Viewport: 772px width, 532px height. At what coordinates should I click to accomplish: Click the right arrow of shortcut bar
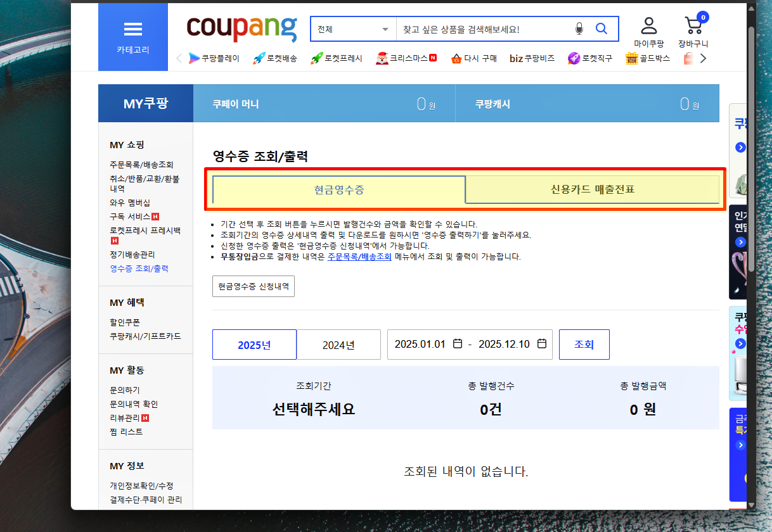702,58
